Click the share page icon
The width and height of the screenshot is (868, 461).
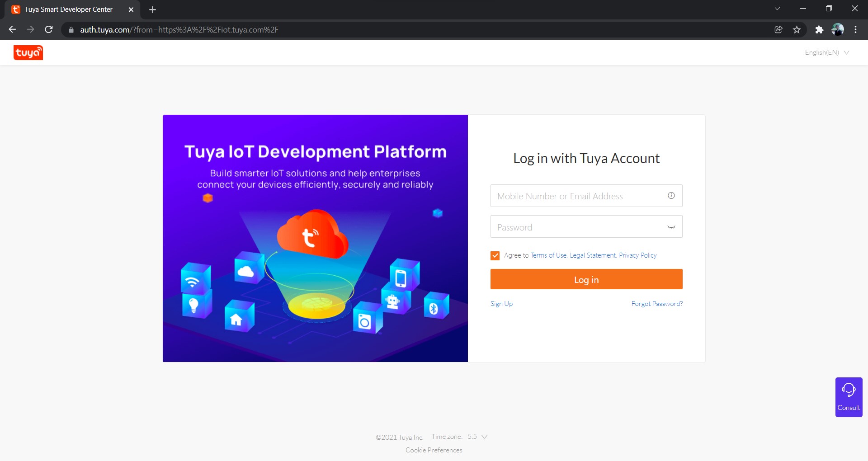778,29
